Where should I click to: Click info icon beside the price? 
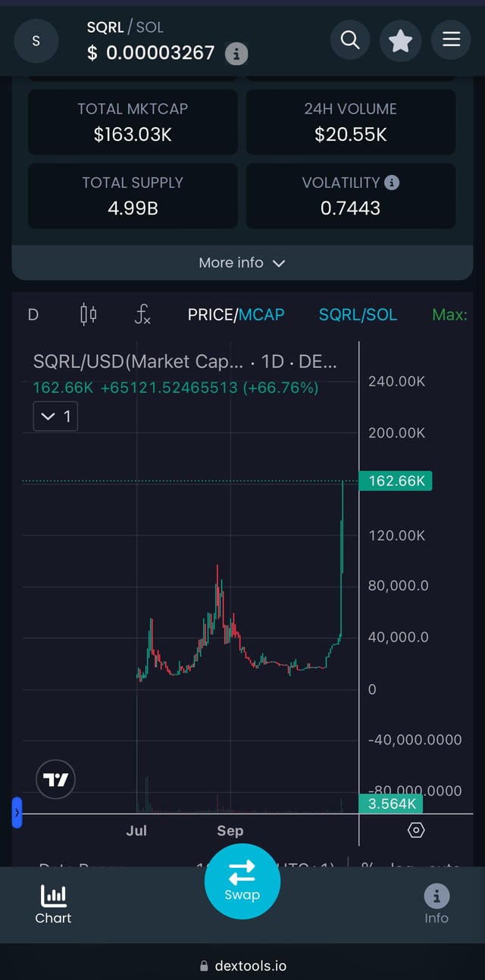pos(236,54)
